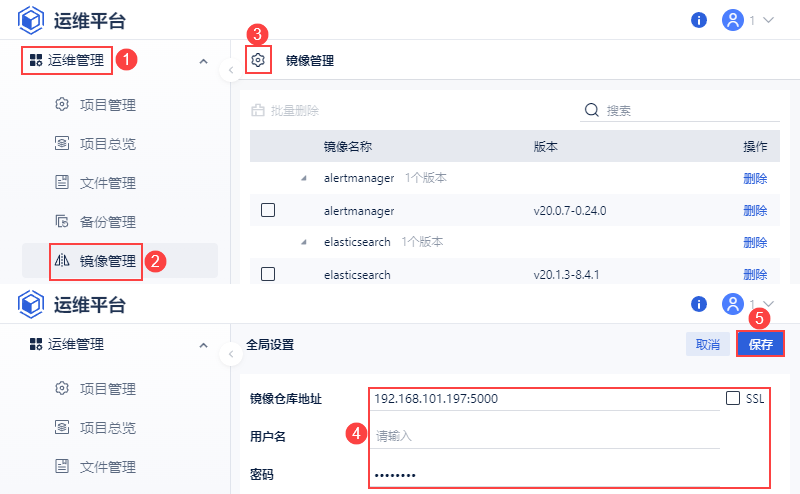This screenshot has width=800, height=494.
Task: Collapse the sidebar with the upper arrow handle
Action: 231,70
